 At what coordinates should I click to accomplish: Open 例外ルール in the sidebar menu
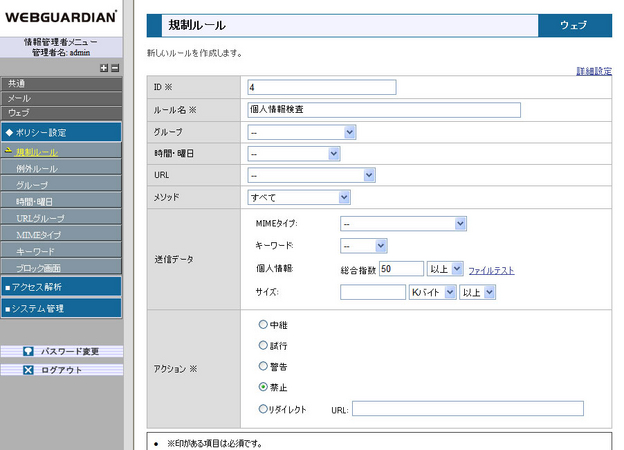(37, 169)
